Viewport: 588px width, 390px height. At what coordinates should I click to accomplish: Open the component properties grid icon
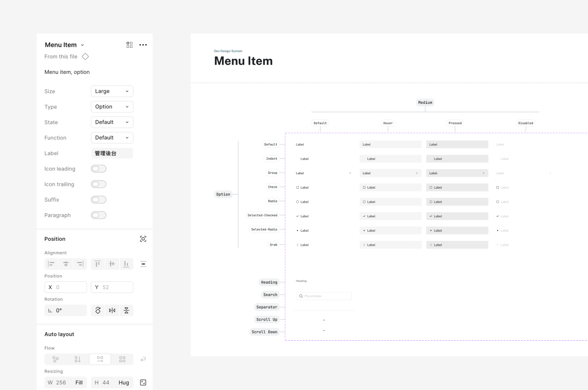point(129,45)
